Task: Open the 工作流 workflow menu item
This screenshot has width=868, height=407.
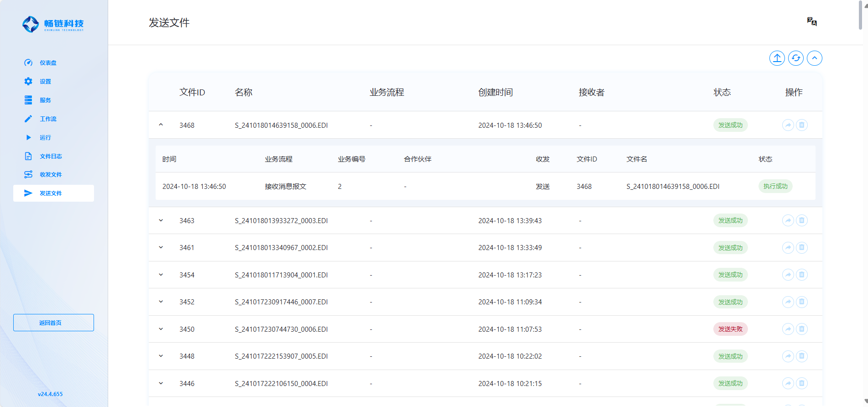Action: click(48, 119)
